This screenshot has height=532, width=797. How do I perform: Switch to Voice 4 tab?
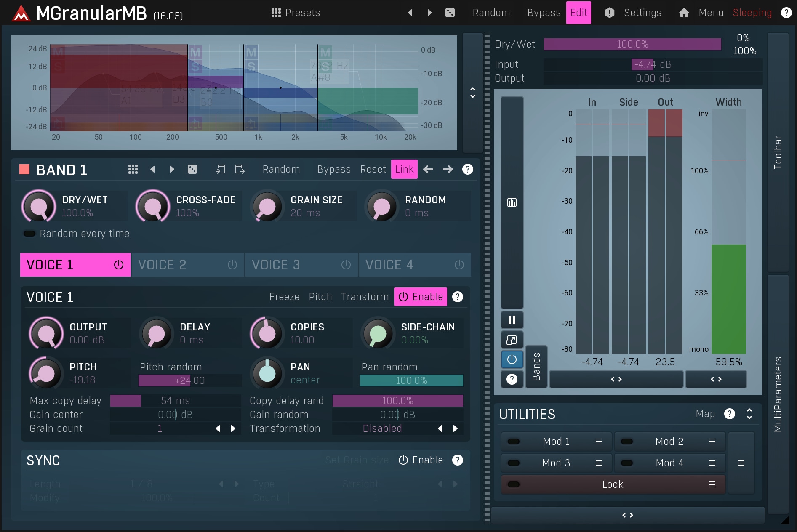(x=415, y=265)
